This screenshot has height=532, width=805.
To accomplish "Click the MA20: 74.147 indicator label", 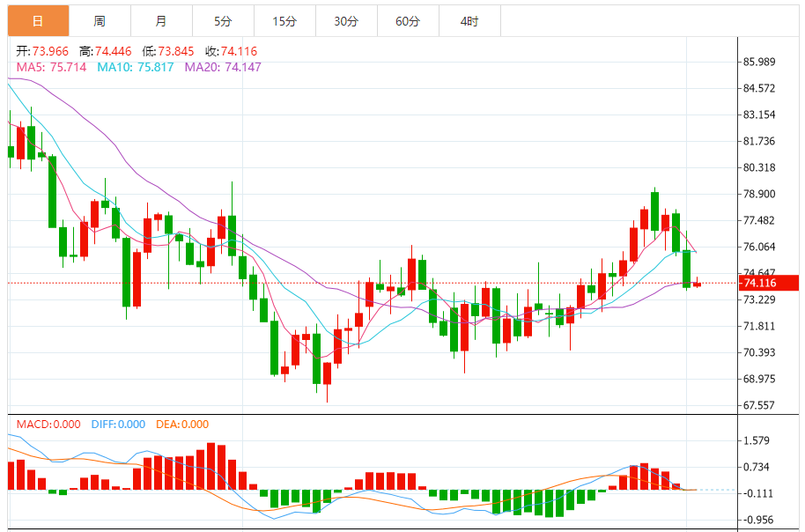I will pos(223,67).
